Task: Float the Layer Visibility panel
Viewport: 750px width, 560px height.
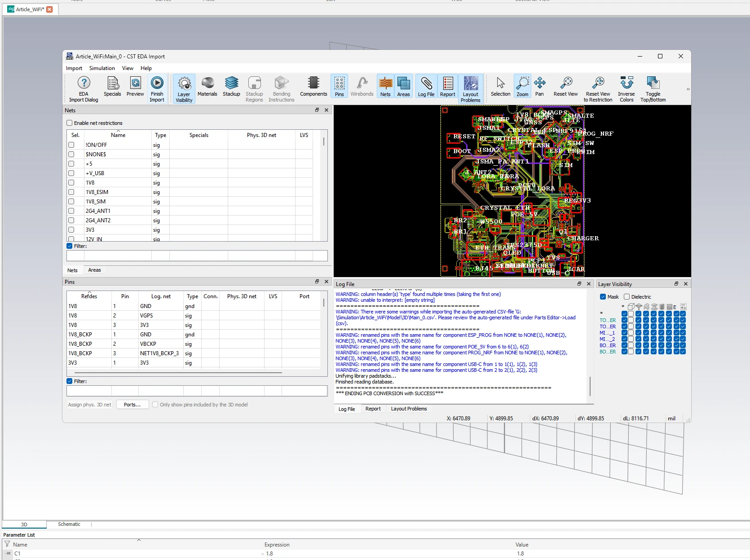Action: [676, 284]
